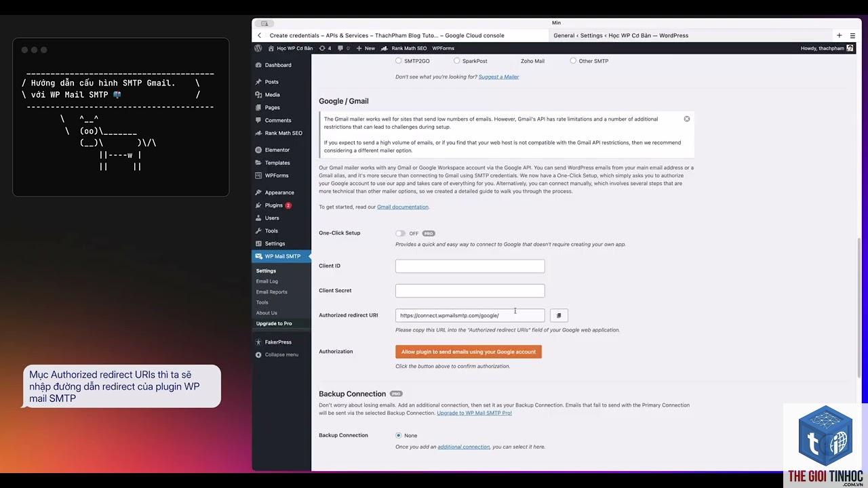Image resolution: width=868 pixels, height=488 pixels.
Task: Open the Dashboard in the sidebar
Action: (x=278, y=65)
